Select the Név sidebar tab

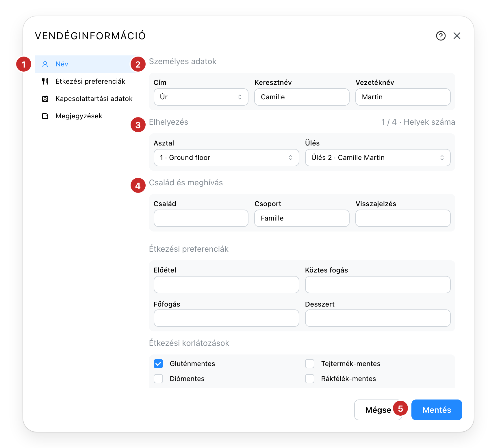click(x=86, y=64)
